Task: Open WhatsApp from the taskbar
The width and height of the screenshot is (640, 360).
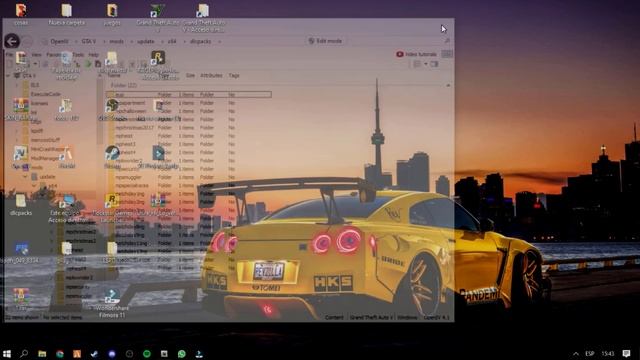Action: pos(182,353)
